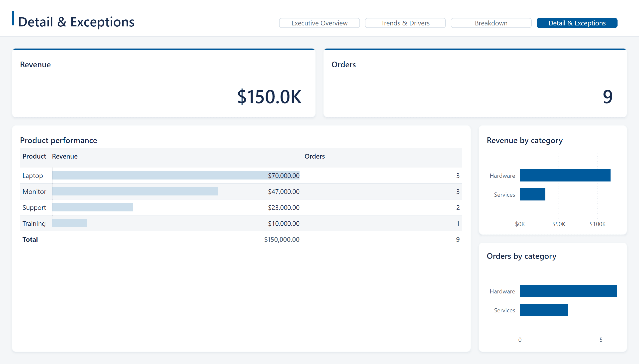Select Hardware bar in Orders by category

[568, 291]
